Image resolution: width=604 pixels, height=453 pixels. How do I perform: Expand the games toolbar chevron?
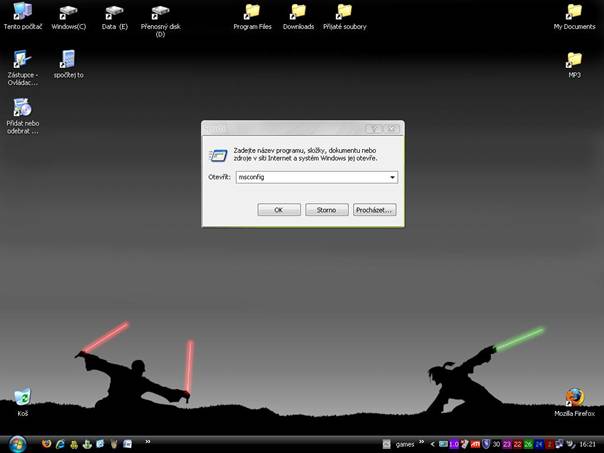coord(421,441)
